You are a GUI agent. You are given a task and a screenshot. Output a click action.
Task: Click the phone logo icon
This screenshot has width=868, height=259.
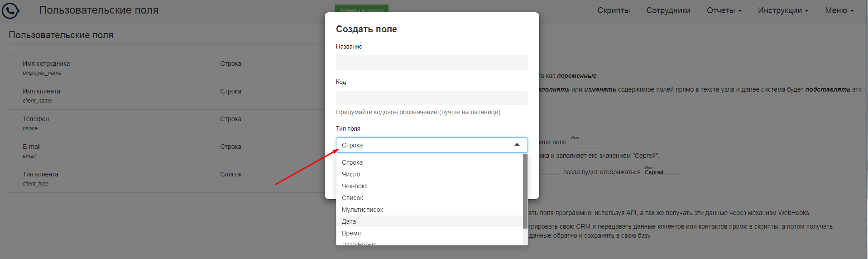tap(10, 10)
